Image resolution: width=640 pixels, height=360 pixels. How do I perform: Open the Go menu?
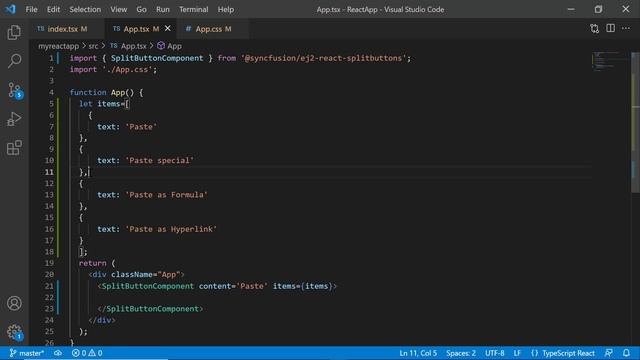click(141, 9)
